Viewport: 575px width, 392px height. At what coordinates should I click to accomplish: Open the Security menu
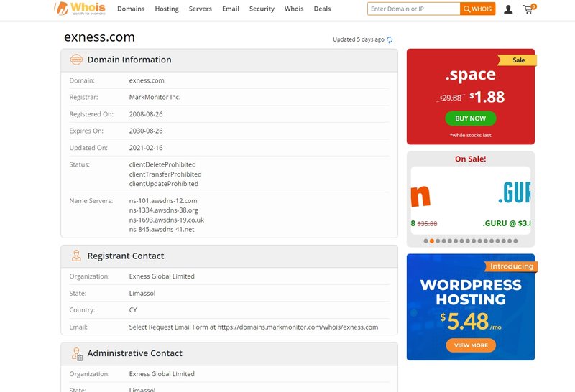click(262, 9)
